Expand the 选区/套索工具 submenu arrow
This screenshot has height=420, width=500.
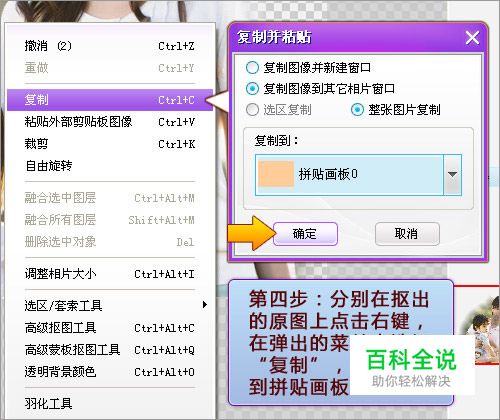click(x=205, y=305)
